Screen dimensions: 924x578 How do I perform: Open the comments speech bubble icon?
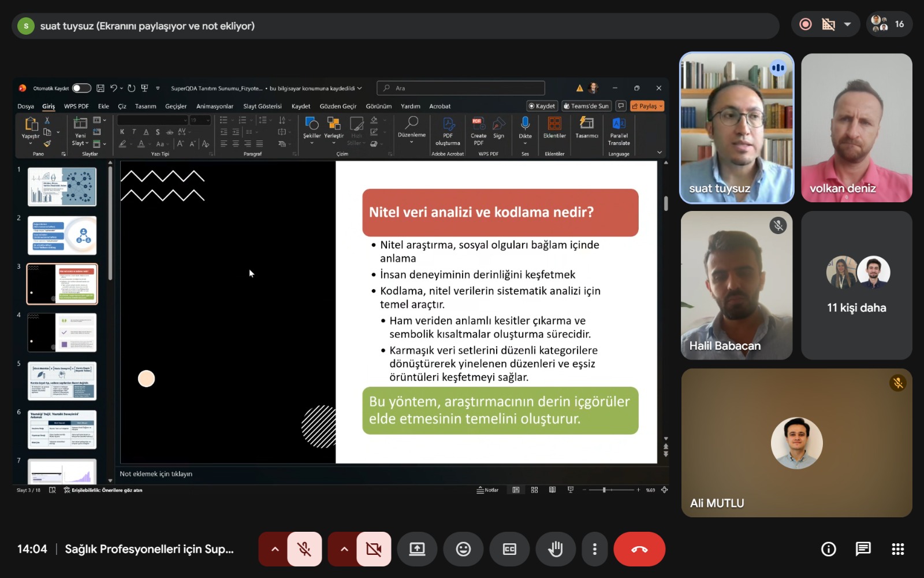point(621,106)
